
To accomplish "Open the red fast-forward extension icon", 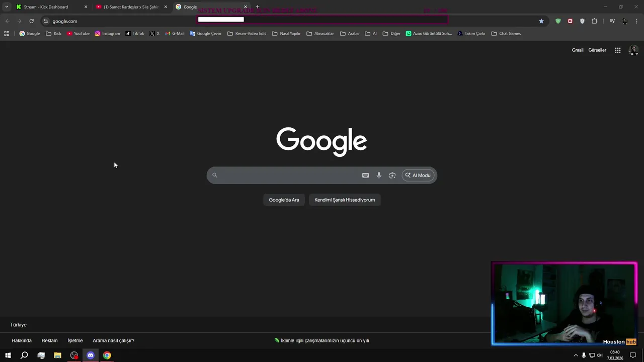I will (570, 21).
